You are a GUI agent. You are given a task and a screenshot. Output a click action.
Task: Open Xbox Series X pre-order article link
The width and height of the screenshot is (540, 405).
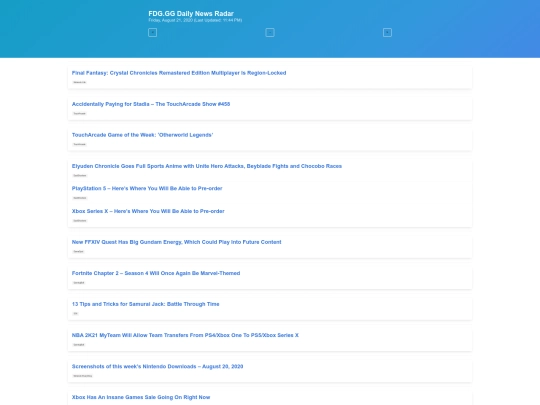(x=148, y=211)
